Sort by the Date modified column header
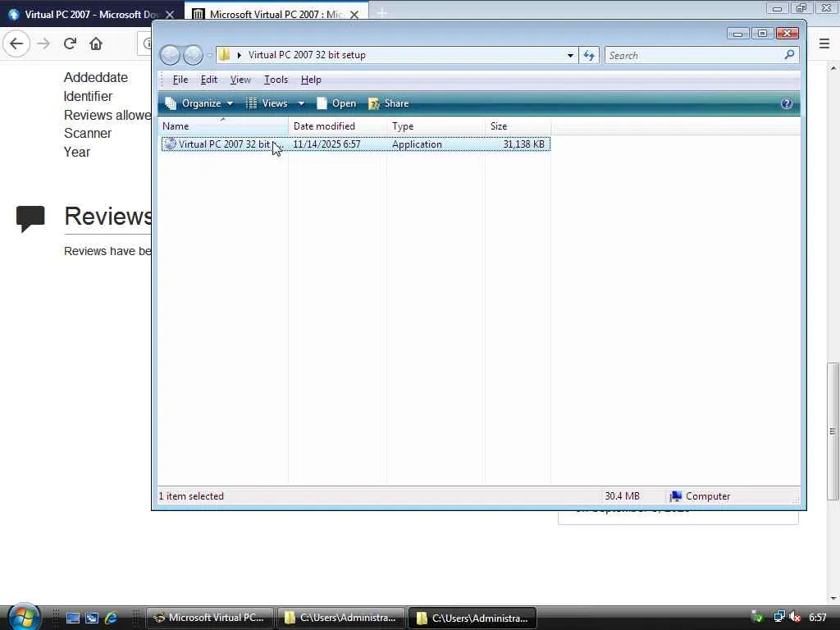The image size is (840, 630). click(x=337, y=126)
